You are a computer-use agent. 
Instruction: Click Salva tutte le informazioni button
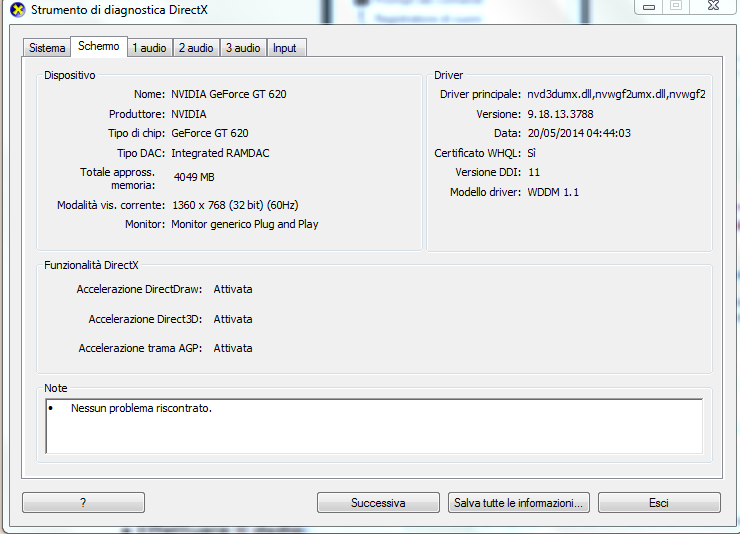(518, 502)
